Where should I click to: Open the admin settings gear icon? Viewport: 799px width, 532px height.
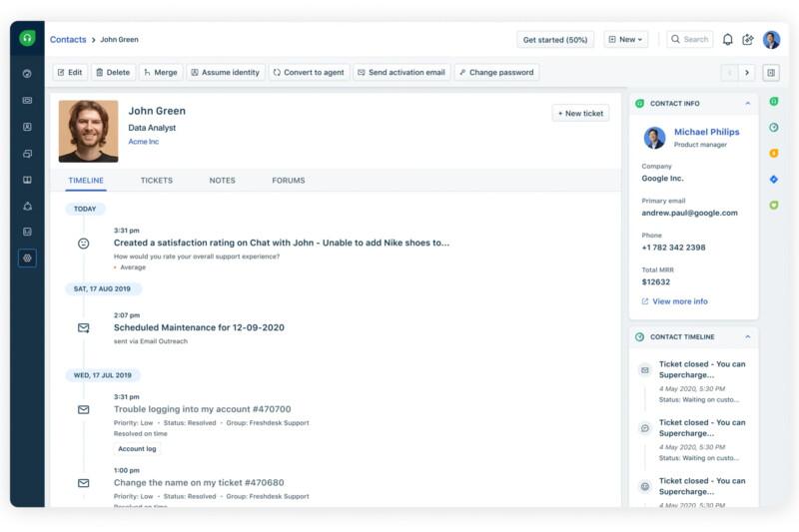click(27, 259)
